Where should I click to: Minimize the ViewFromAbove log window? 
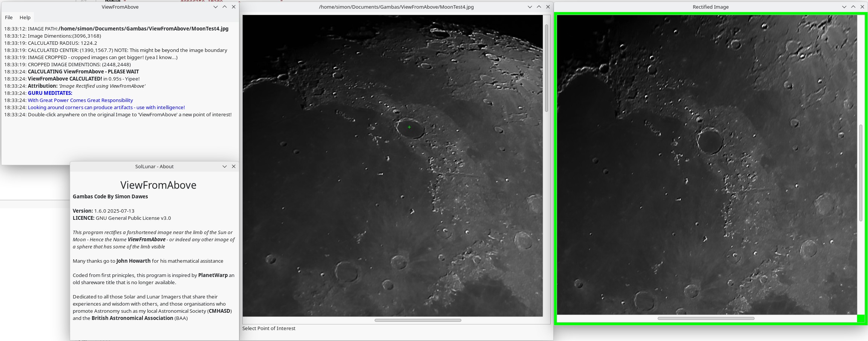point(216,7)
